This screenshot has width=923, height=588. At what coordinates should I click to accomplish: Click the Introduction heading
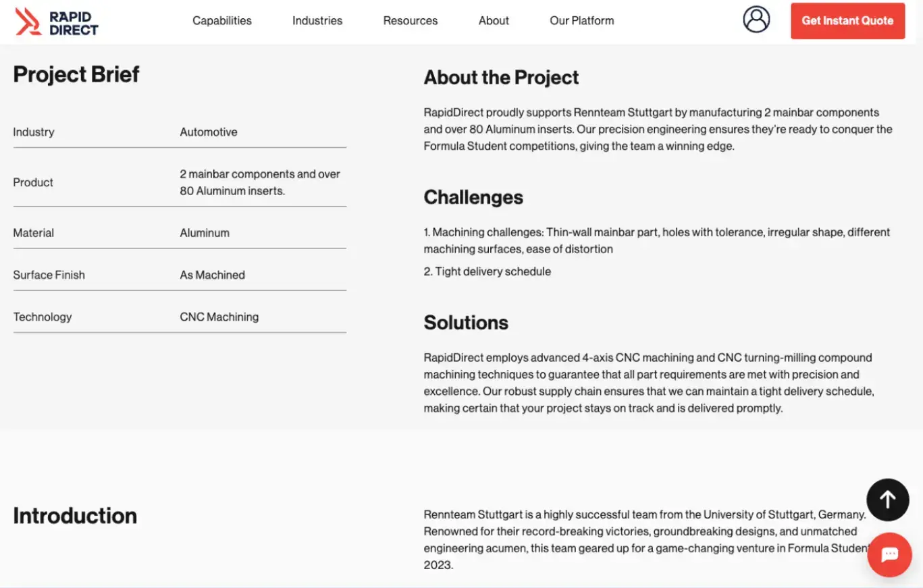[x=75, y=516]
